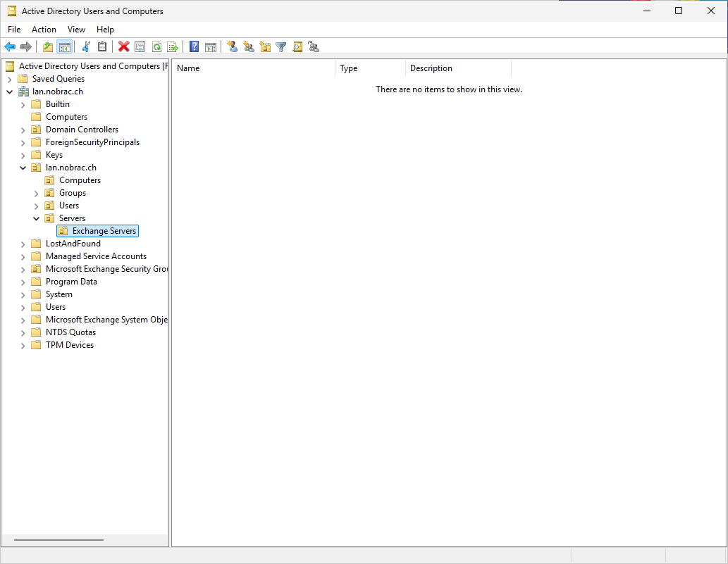Select NTDS Quotas in the tree
The height and width of the screenshot is (564, 728).
70,332
